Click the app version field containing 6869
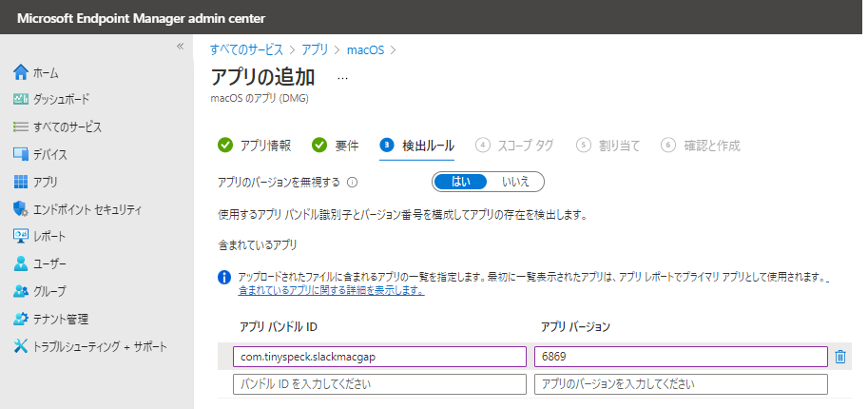This screenshot has width=868, height=409. 681,357
